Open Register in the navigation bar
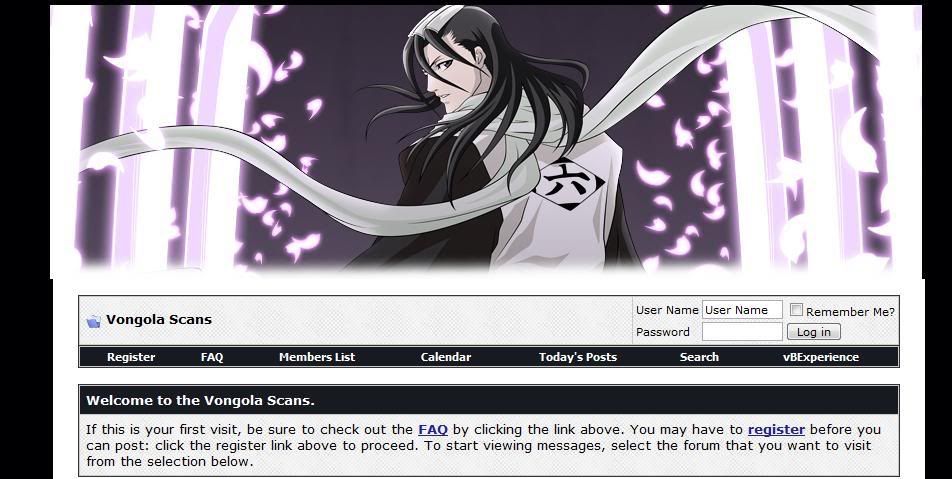Viewport: 952px width, 479px height. tap(131, 357)
